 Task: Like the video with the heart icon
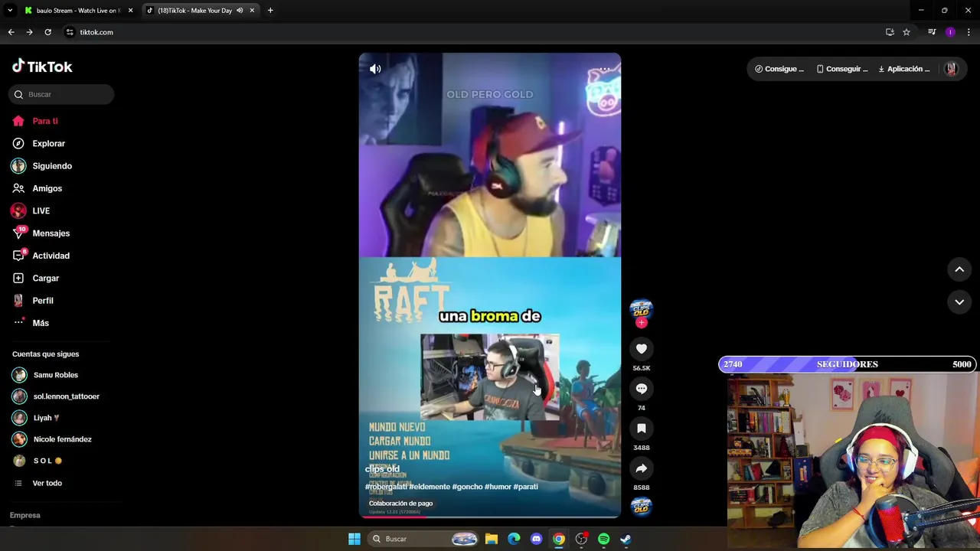pos(642,349)
